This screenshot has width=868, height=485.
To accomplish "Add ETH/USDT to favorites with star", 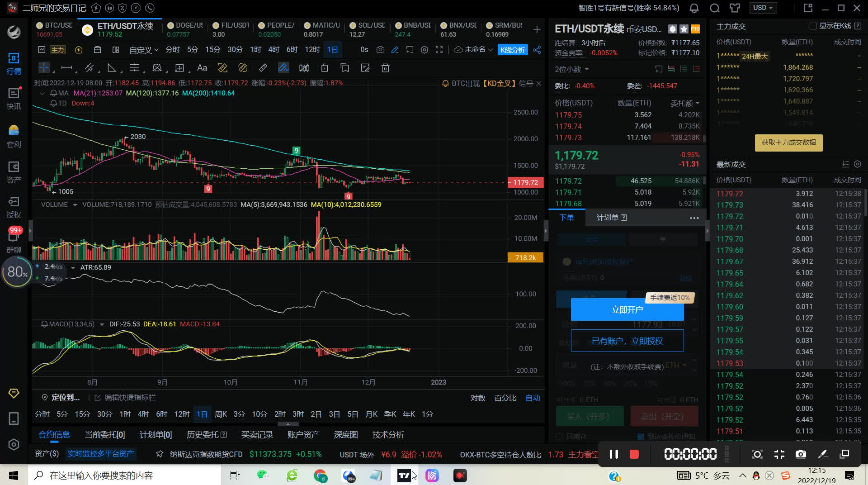I will pyautogui.click(x=684, y=29).
